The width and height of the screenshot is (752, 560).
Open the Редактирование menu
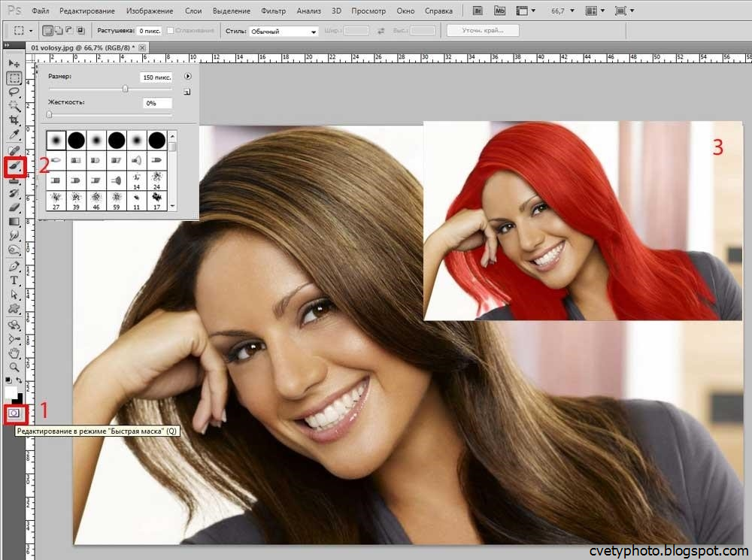click(86, 11)
